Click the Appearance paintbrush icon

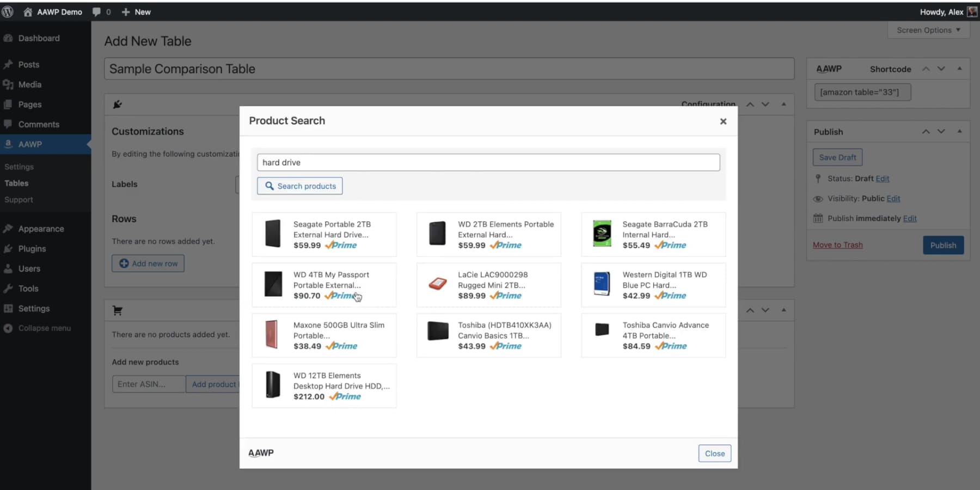(8, 229)
